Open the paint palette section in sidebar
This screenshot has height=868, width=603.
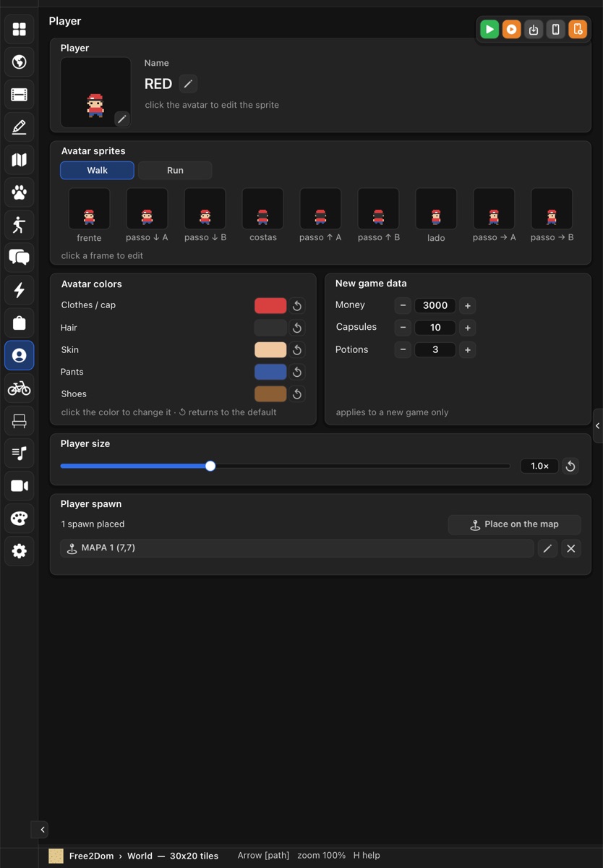[x=20, y=519]
